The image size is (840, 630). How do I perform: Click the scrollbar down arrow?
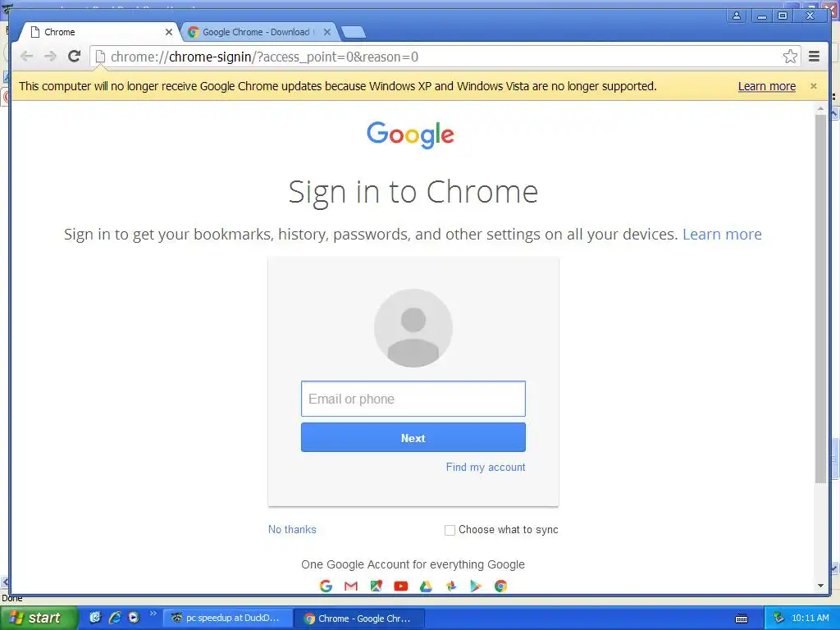click(x=820, y=586)
